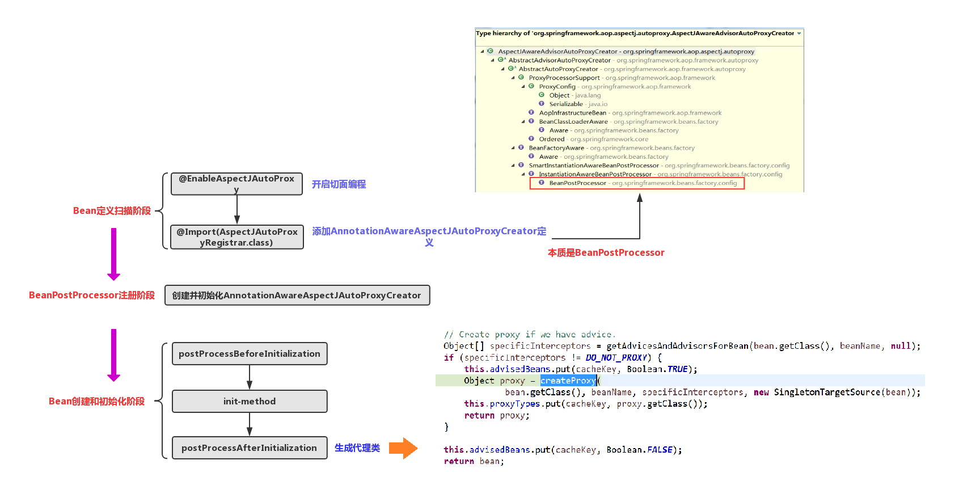Collapse the ProxyProcessorSupport node
The image size is (980, 477).
pyautogui.click(x=513, y=78)
